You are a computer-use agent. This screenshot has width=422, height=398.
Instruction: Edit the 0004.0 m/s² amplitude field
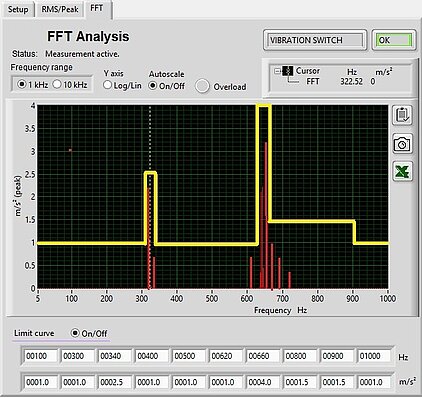(x=262, y=382)
